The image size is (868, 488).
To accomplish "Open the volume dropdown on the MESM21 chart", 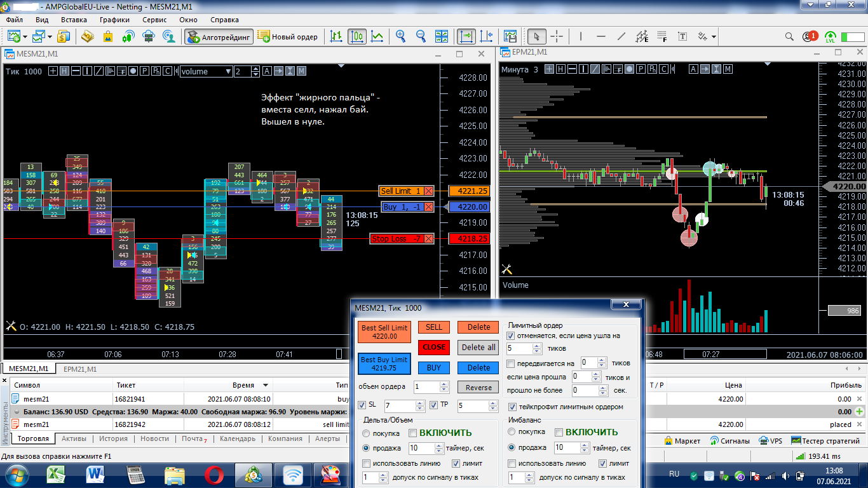I will tap(229, 71).
